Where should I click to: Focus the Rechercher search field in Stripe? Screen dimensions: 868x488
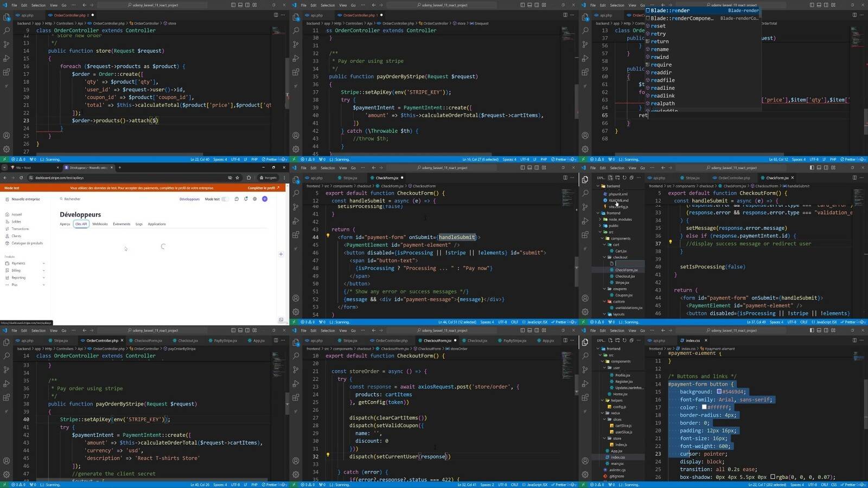pos(70,199)
